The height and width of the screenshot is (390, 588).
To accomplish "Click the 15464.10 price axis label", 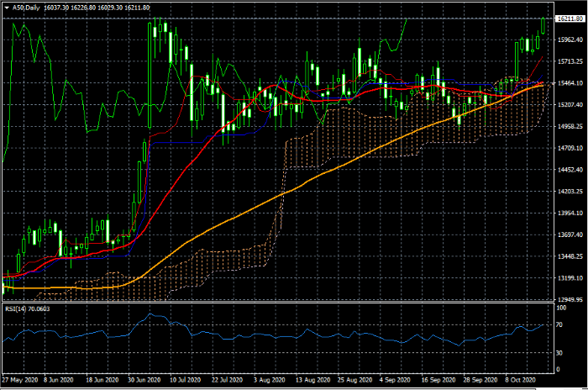I will click(570, 83).
